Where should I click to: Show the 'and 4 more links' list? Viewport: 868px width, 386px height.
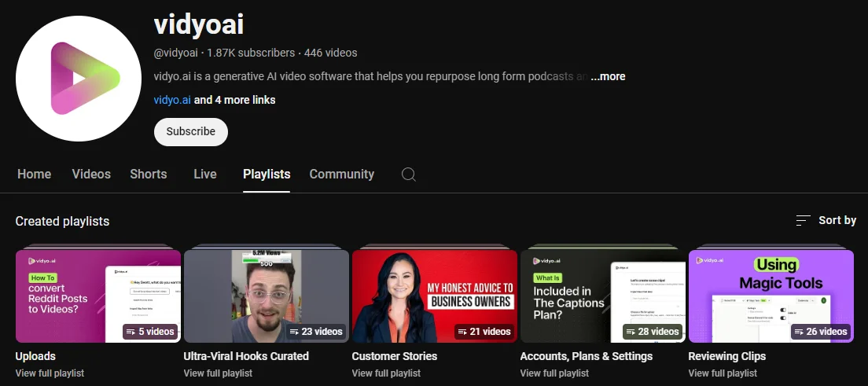click(x=235, y=101)
